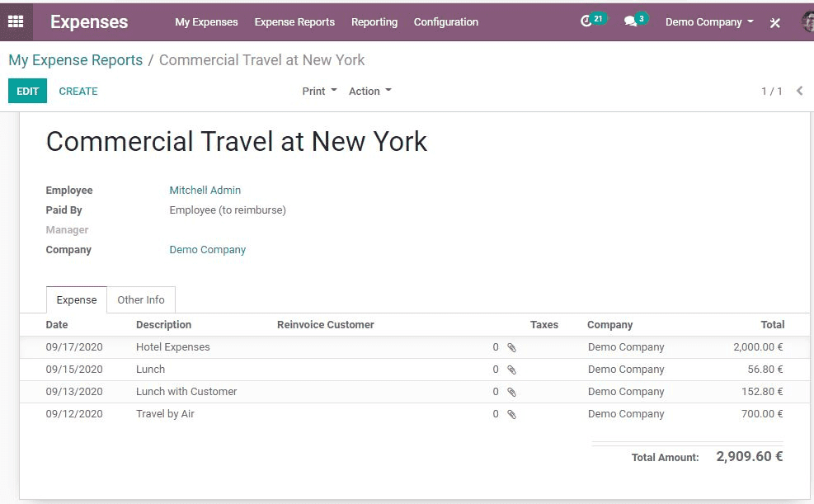Go to previous record arrow

pyautogui.click(x=799, y=91)
